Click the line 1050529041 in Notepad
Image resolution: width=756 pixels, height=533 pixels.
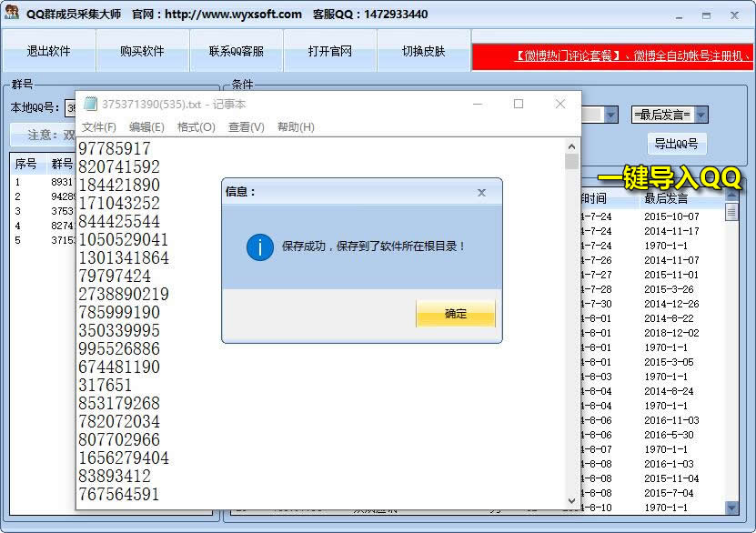[124, 239]
